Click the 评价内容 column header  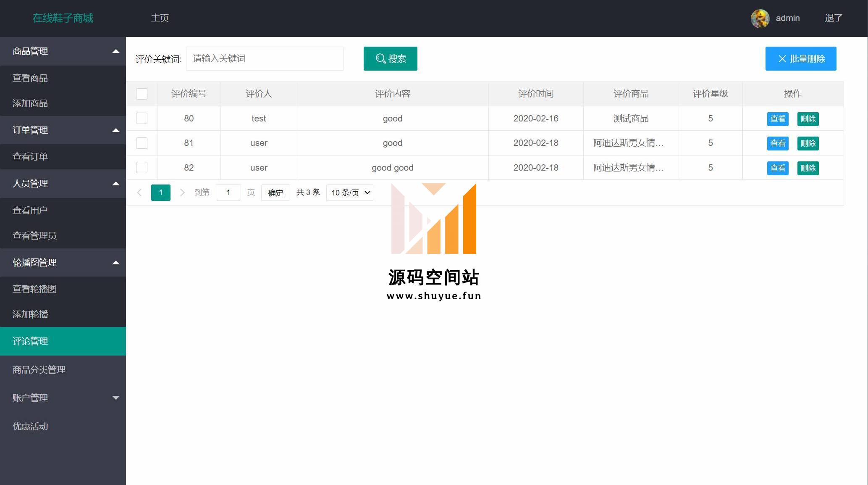pyautogui.click(x=393, y=94)
